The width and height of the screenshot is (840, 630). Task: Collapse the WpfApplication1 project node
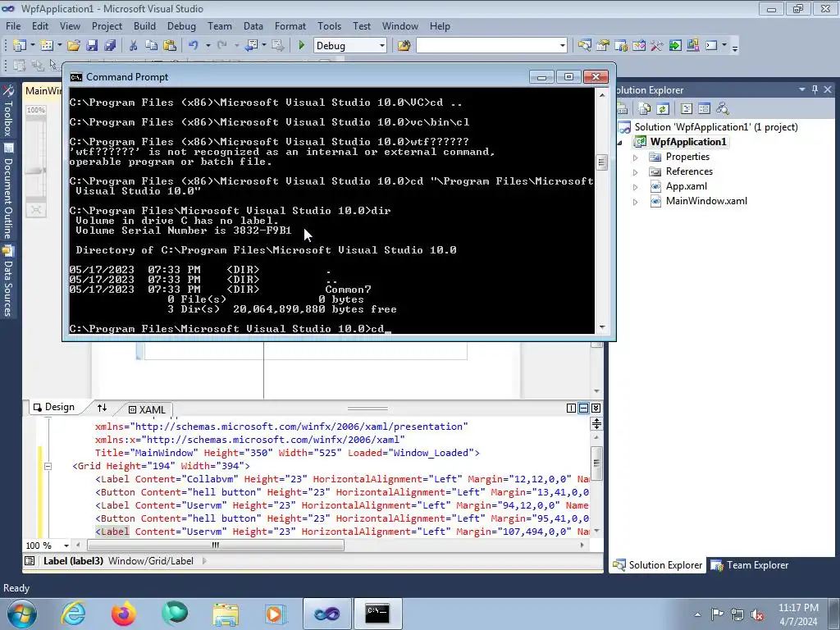click(620, 143)
